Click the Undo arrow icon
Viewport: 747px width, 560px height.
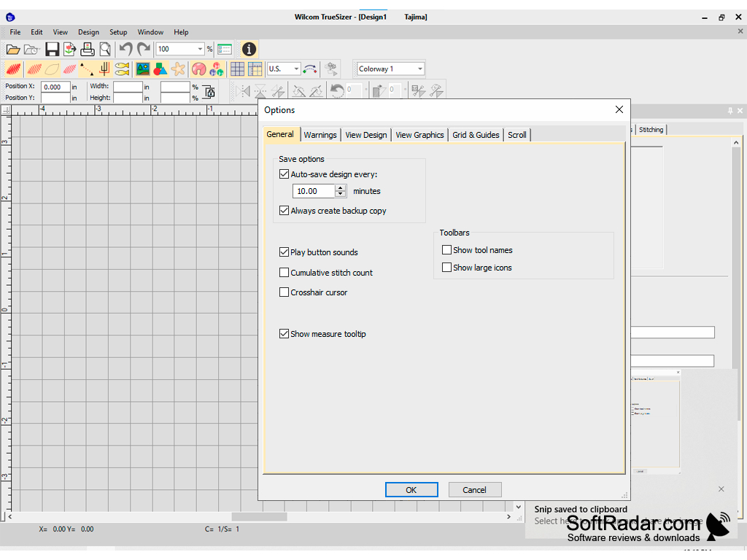pos(125,49)
